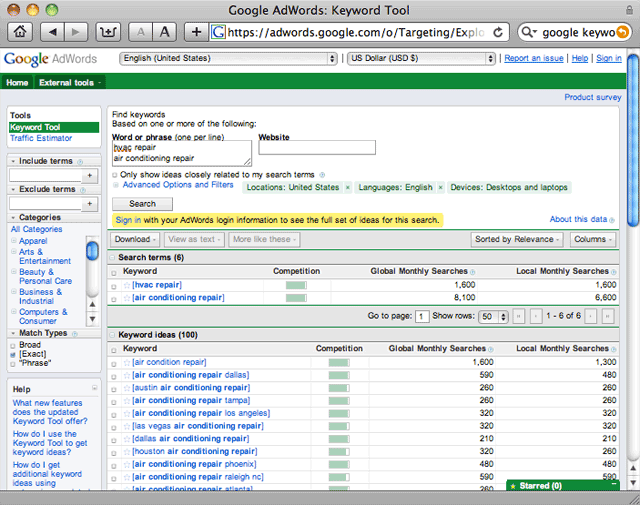Viewport: 640px width, 505px height.
Task: Click the page scrollbar thumb on right edge
Action: [x=633, y=140]
